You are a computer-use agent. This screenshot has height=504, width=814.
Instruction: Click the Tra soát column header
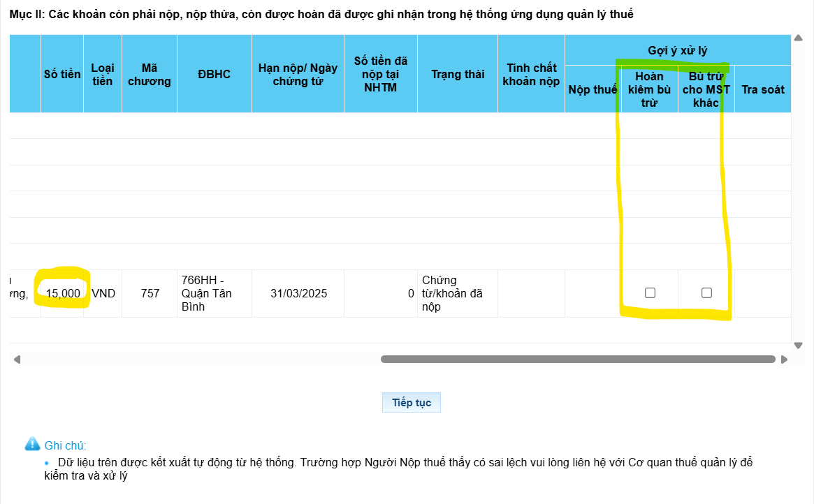(762, 89)
